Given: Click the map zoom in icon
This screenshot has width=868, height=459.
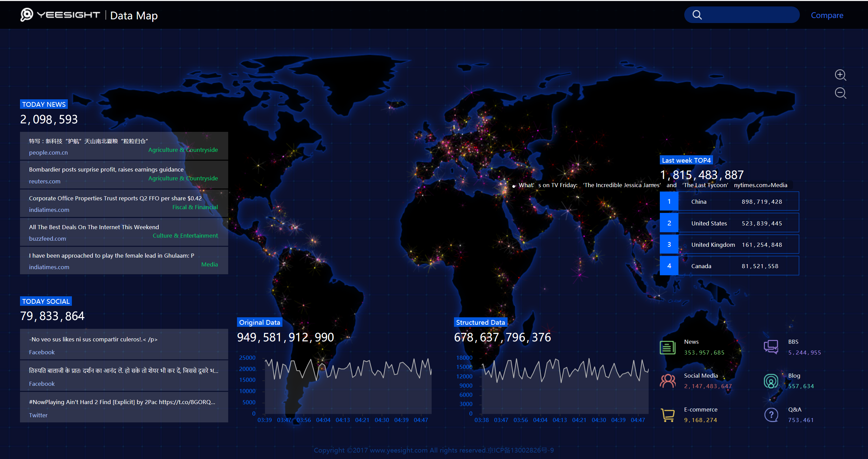Looking at the screenshot, I should [x=840, y=75].
